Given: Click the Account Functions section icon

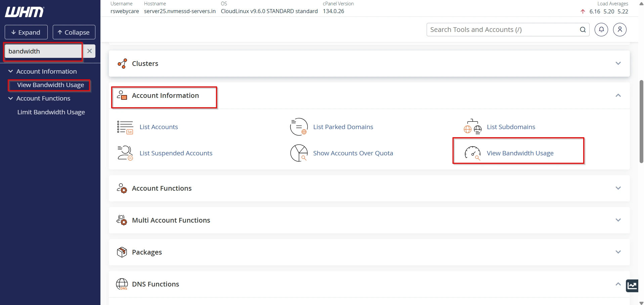Looking at the screenshot, I should point(122,188).
